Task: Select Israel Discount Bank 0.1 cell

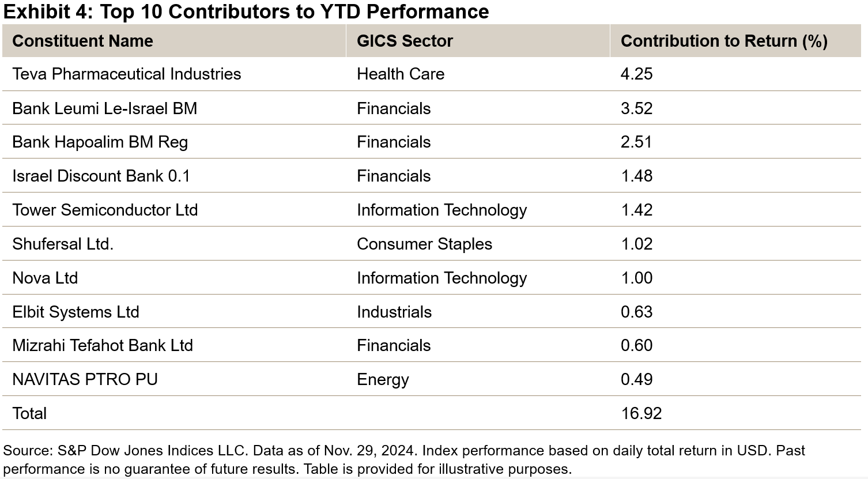Action: coord(101,176)
